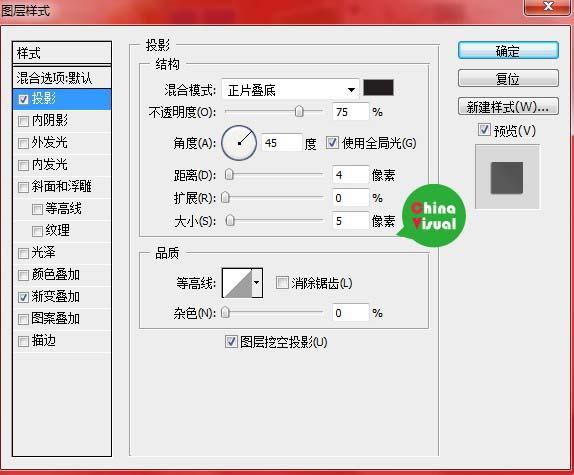
Task: Toggle the 消除锯齿 anti-alias checkbox
Action: point(282,283)
